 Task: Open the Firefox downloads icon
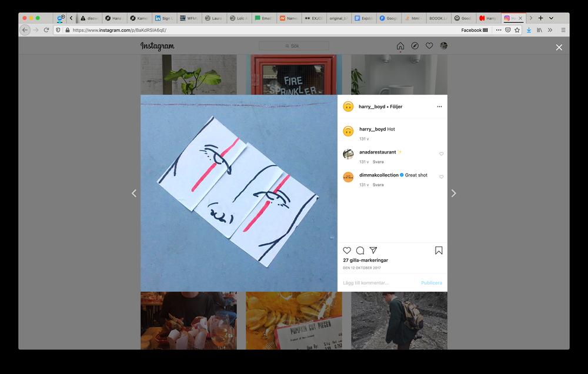[x=529, y=30]
